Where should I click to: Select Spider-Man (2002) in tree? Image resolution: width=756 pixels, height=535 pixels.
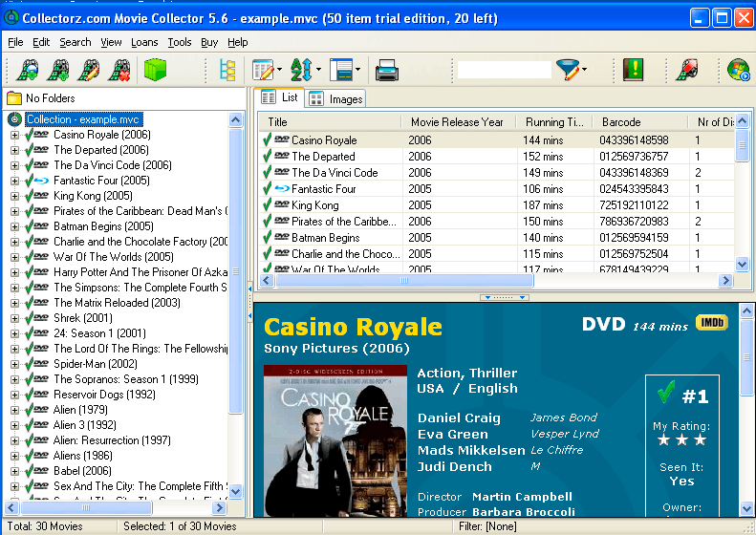coord(96,364)
